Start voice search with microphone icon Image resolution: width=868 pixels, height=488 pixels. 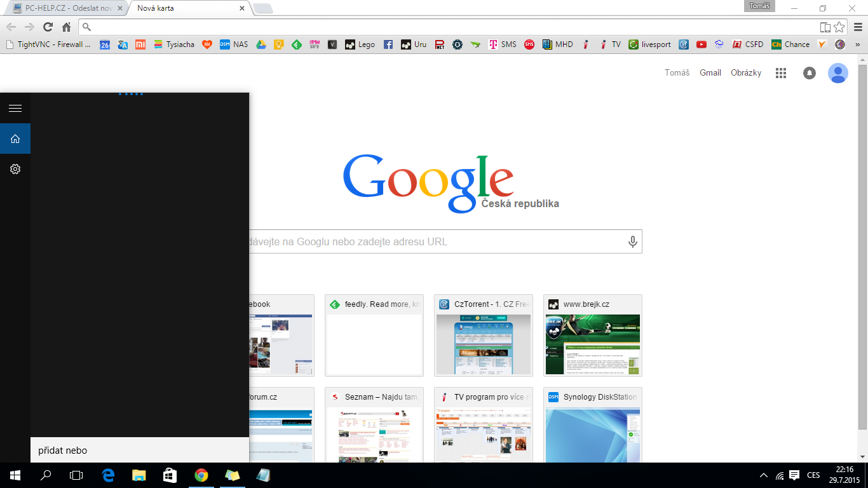[x=632, y=241]
